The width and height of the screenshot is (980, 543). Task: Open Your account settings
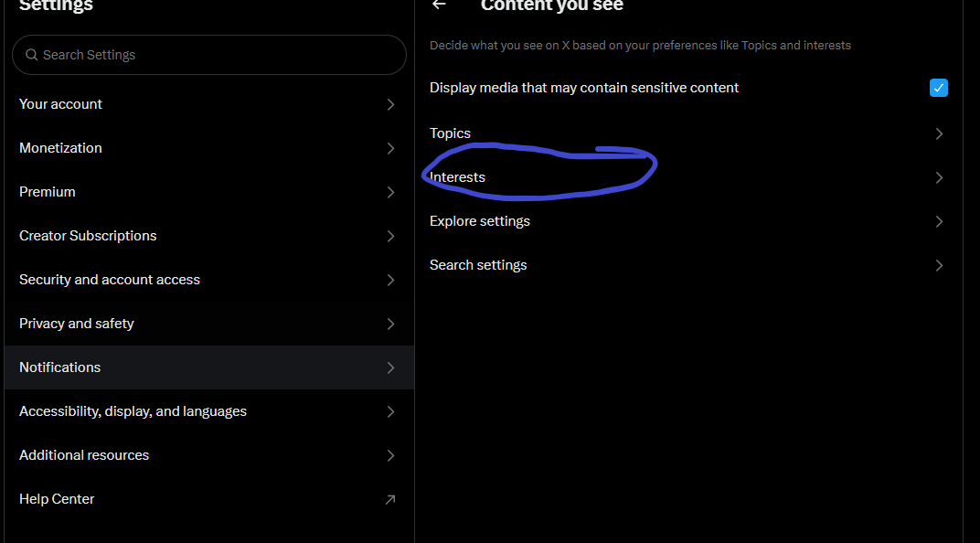pos(208,104)
